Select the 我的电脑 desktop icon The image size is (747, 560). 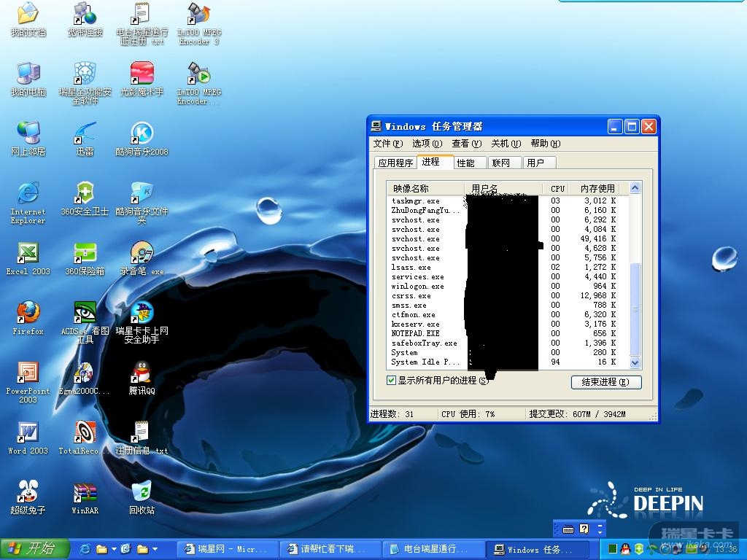(28, 74)
